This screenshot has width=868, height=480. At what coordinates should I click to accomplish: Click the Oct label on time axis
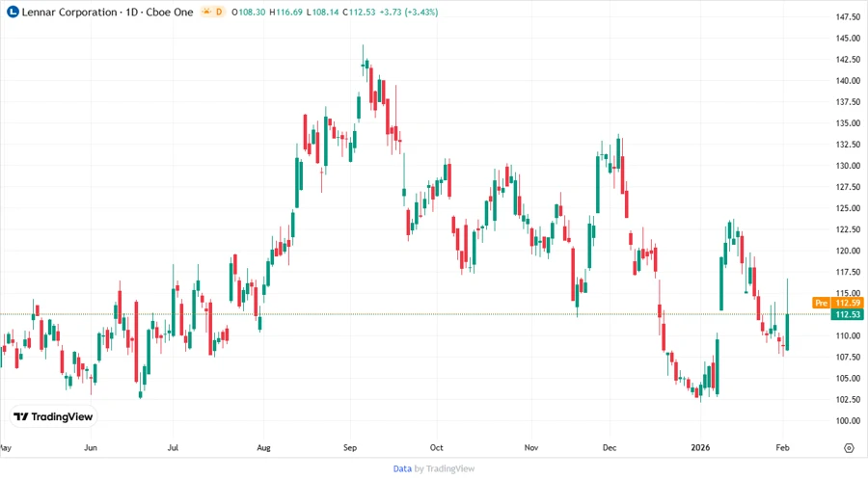[x=436, y=447]
